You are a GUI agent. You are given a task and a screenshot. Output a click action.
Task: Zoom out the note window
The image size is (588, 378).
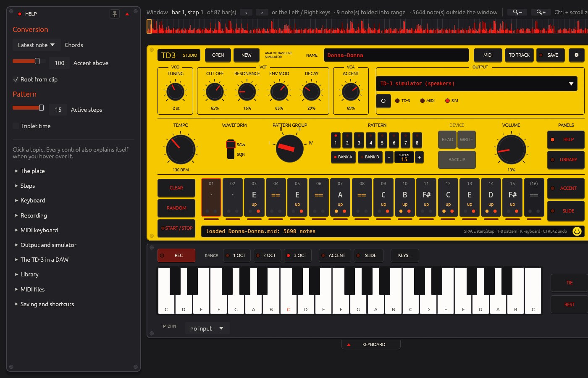pyautogui.click(x=517, y=13)
